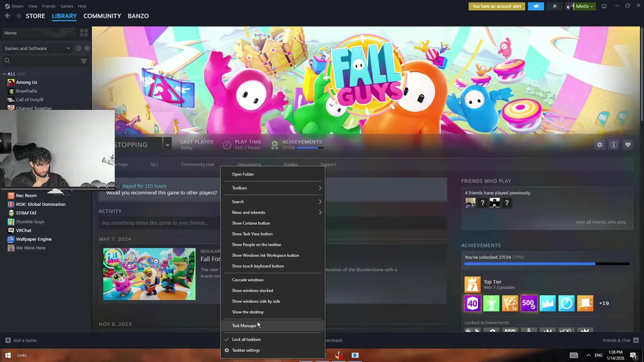Open Windows notification center icon
The image size is (644, 362).
(x=633, y=355)
